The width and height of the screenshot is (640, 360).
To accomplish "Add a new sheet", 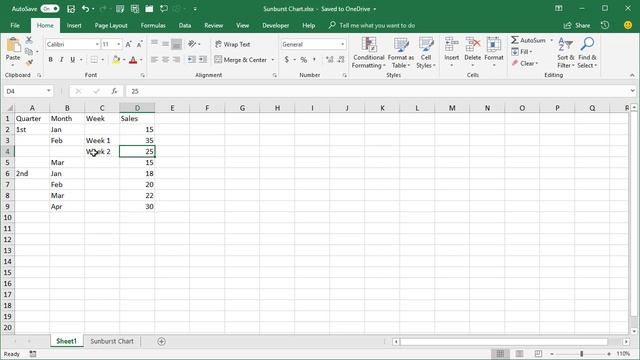I will pos(161,341).
